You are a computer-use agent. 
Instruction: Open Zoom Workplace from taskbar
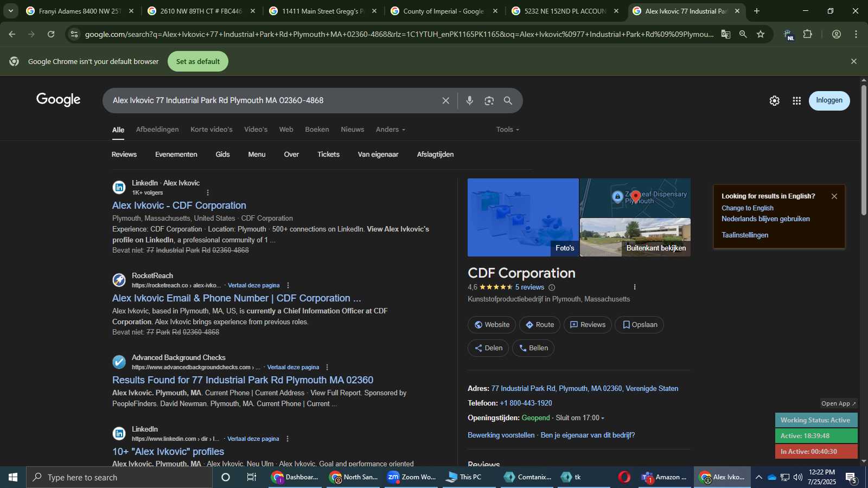pyautogui.click(x=411, y=477)
